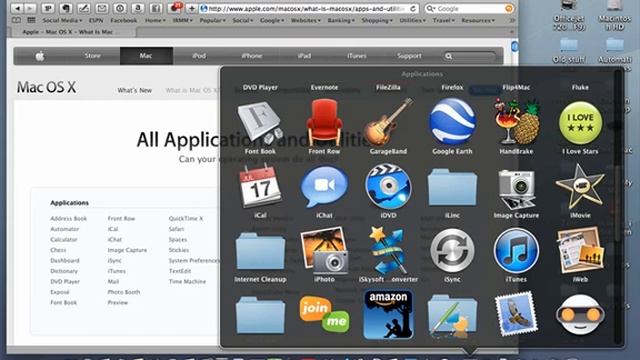Open iDVD from the Applications stack
The height and width of the screenshot is (360, 640).
(388, 187)
